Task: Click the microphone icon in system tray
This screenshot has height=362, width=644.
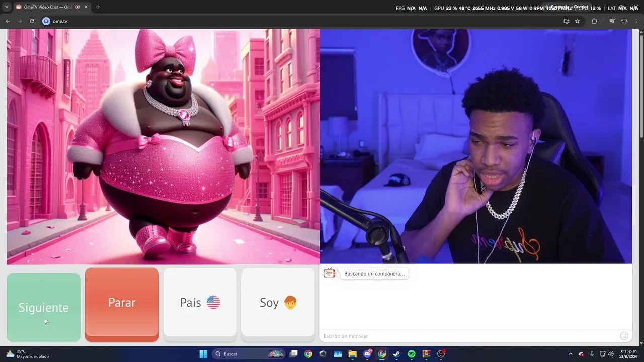Action: (592, 354)
